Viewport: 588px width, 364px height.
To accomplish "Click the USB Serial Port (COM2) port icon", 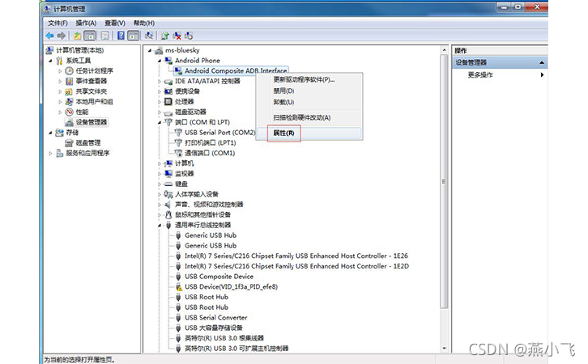I will tap(178, 133).
